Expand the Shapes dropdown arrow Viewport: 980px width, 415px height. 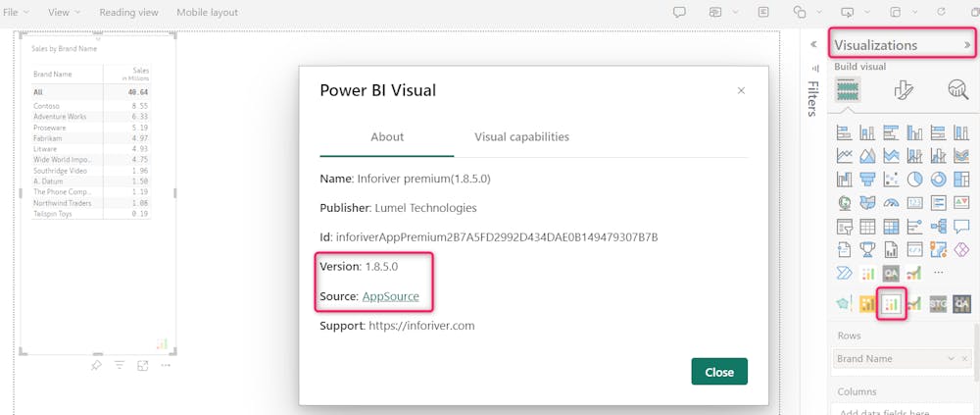click(818, 13)
